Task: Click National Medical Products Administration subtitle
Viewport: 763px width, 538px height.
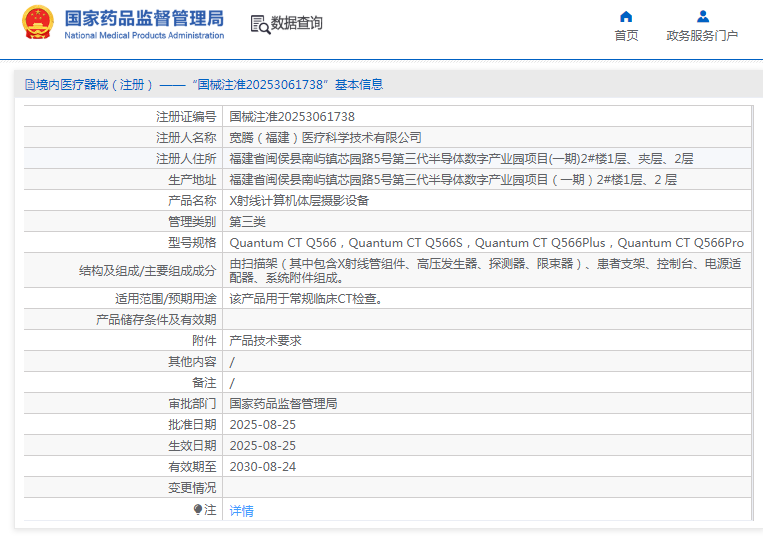Action: coord(145,36)
